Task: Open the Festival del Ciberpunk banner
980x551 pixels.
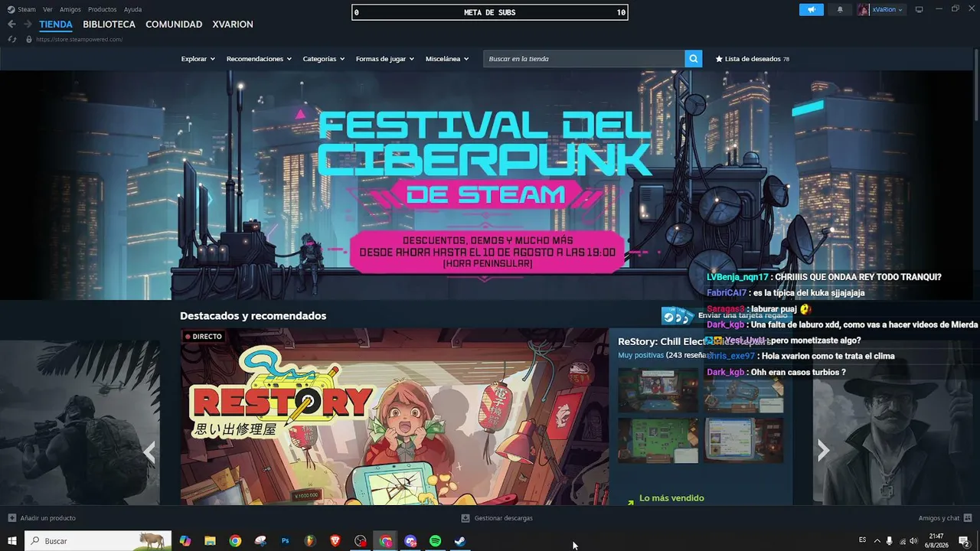Action: click(x=485, y=185)
